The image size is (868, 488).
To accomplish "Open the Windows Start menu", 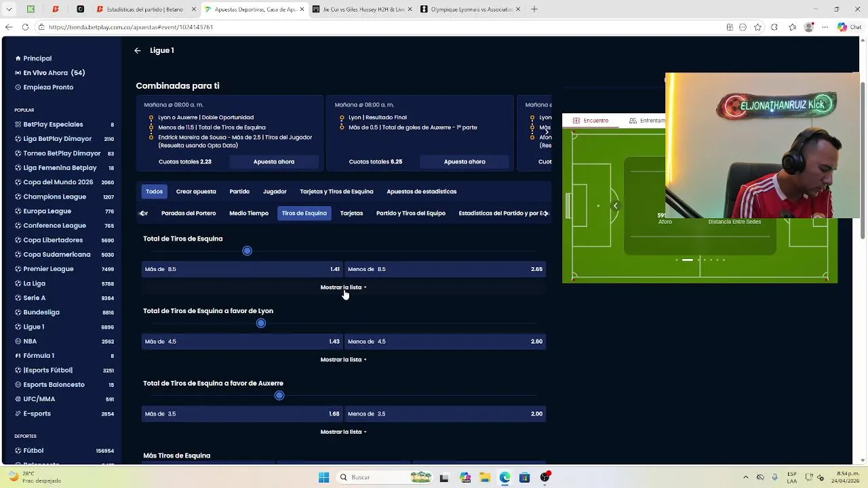I will 323,477.
